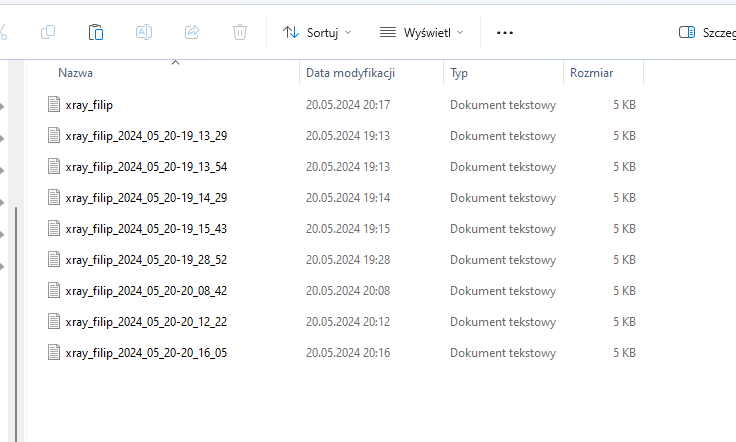736x442 pixels.
Task: Select file xray_filip_2024_05_20-20_08_42
Action: click(146, 291)
